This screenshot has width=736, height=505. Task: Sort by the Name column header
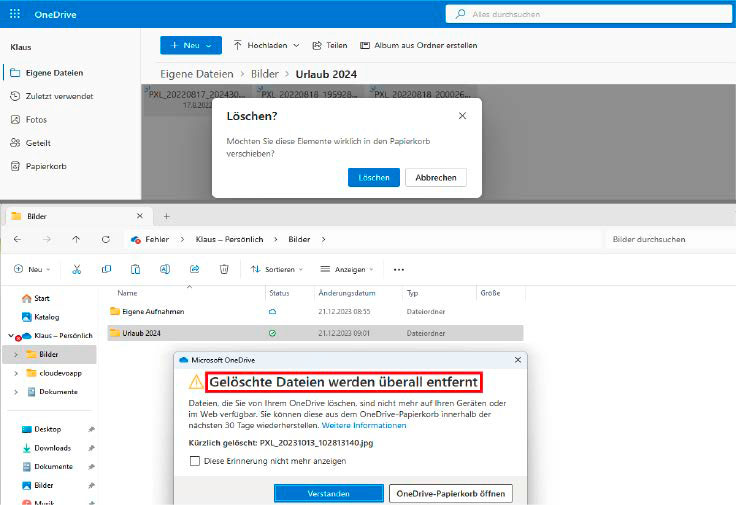127,293
